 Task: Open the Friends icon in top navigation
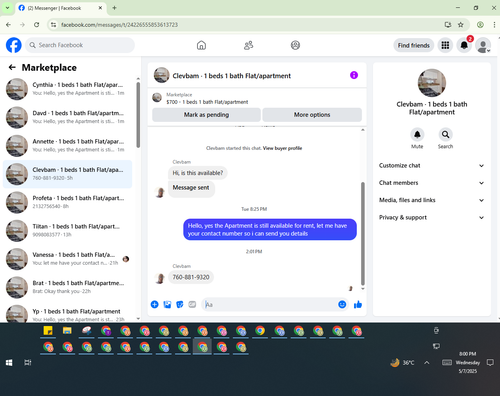(x=248, y=45)
